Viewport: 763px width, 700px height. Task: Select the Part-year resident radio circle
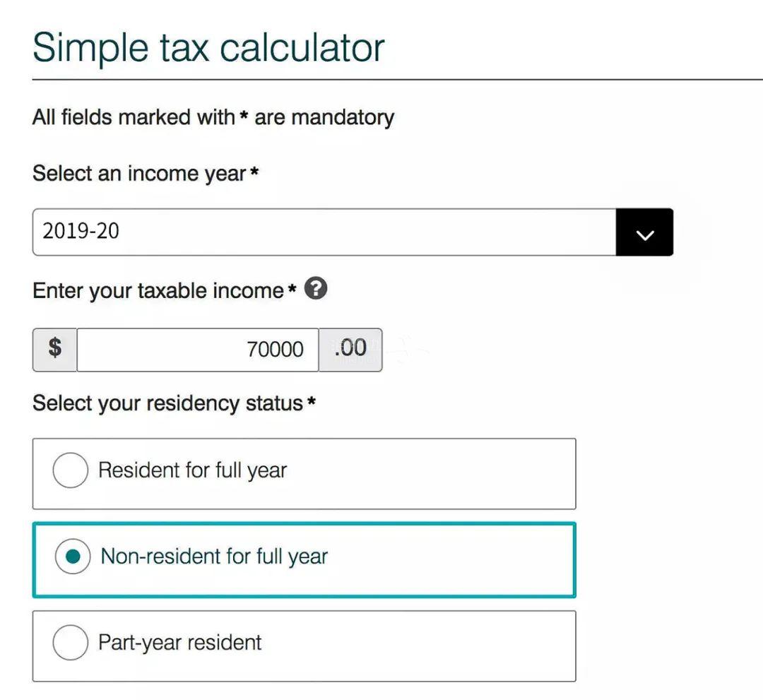(71, 642)
